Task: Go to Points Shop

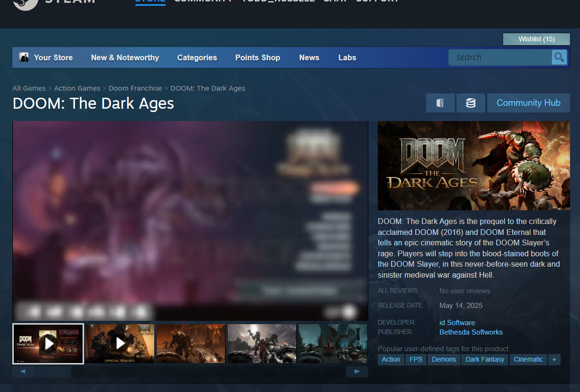Action: click(258, 57)
